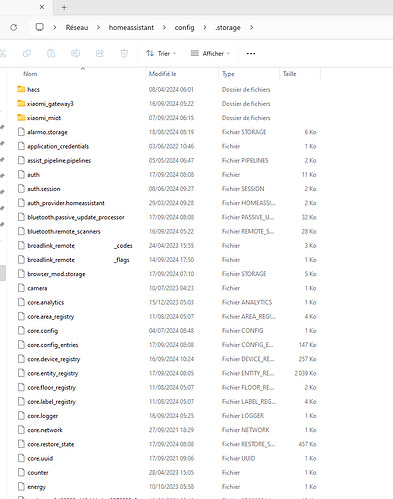The height and width of the screenshot is (499, 393).
Task: Click the Share toolbar icon
Action: click(100, 53)
